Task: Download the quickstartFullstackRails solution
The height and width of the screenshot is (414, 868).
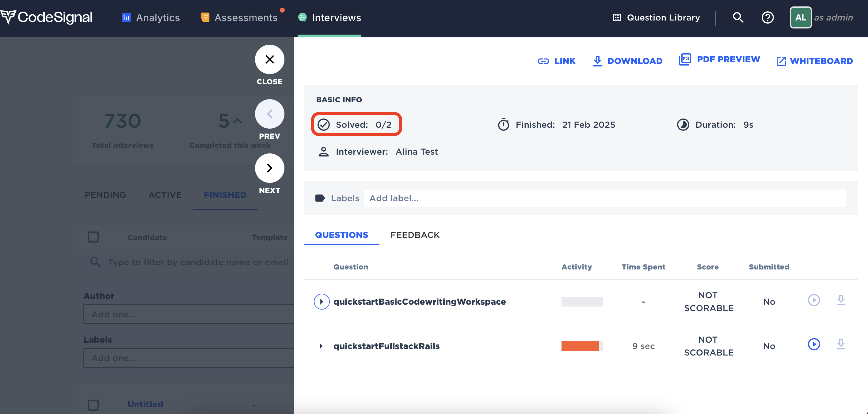Action: click(x=841, y=344)
